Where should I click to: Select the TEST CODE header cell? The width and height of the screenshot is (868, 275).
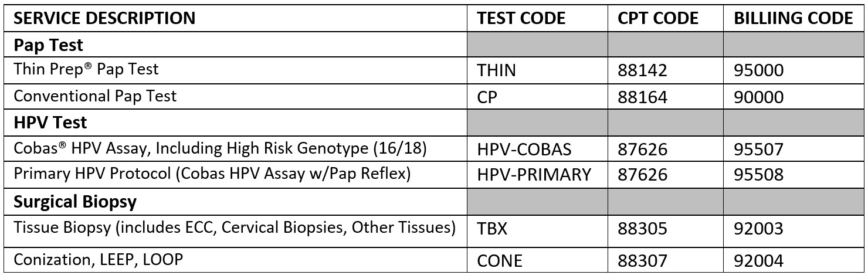521,18
